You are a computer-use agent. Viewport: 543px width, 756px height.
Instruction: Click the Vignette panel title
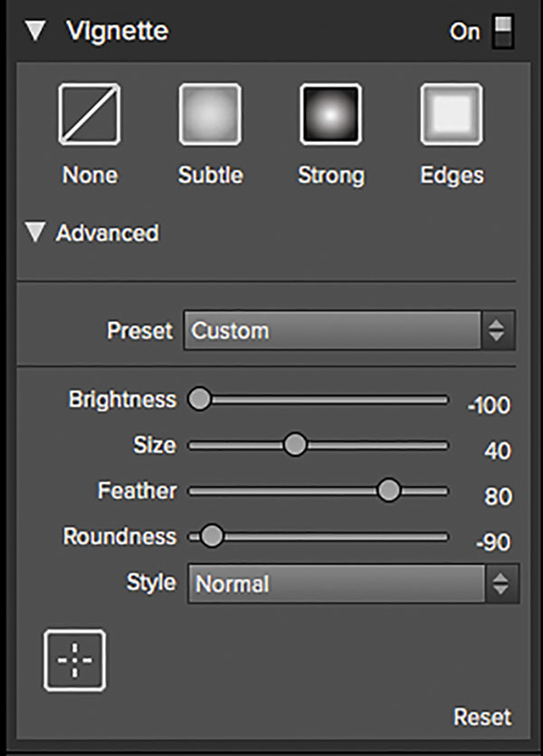tap(118, 32)
